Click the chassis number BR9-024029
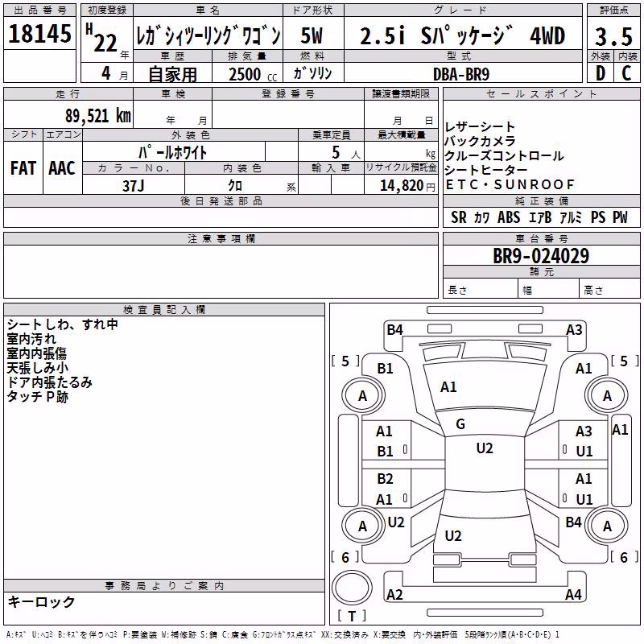This screenshot has height=644, width=644. [541, 256]
